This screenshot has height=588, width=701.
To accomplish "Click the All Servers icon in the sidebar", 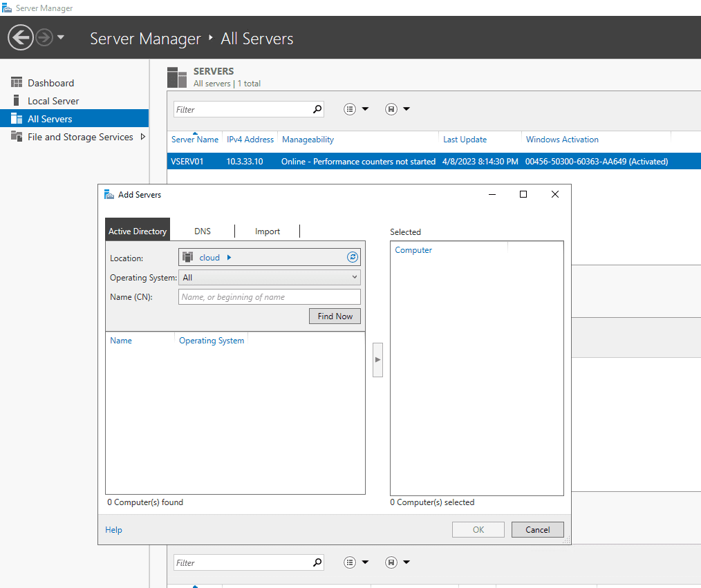I will (x=17, y=118).
